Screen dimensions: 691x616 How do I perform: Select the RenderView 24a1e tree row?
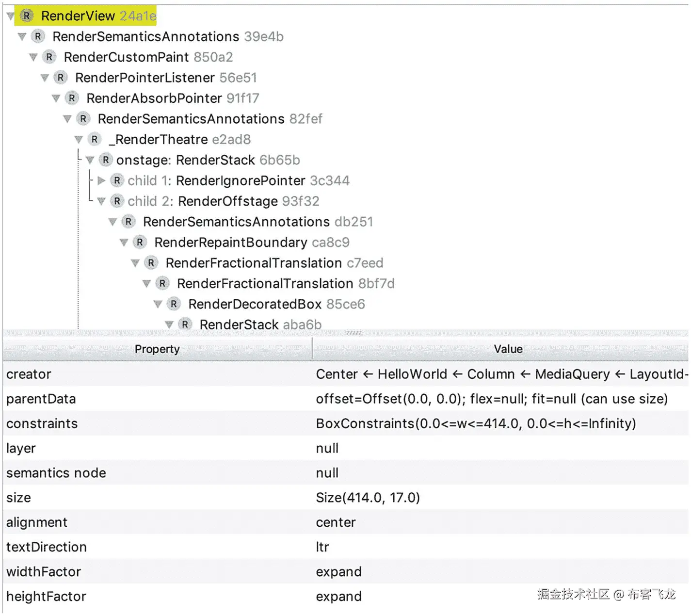[x=85, y=16]
